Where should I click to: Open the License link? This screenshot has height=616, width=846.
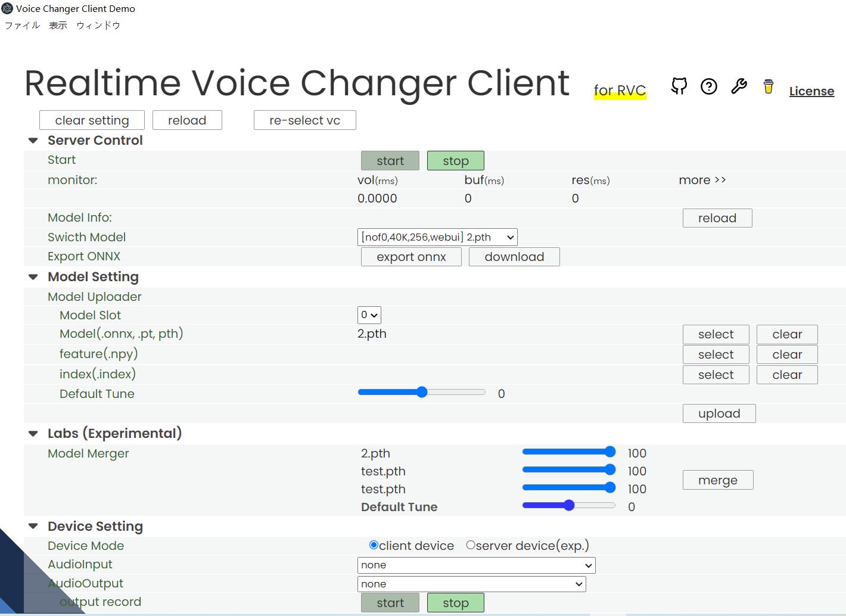pos(811,91)
